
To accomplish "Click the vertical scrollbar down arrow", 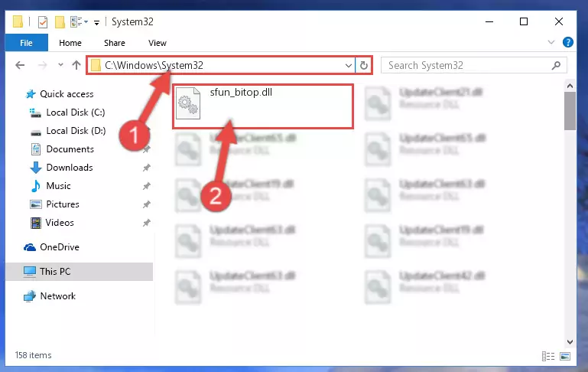I will (570, 342).
